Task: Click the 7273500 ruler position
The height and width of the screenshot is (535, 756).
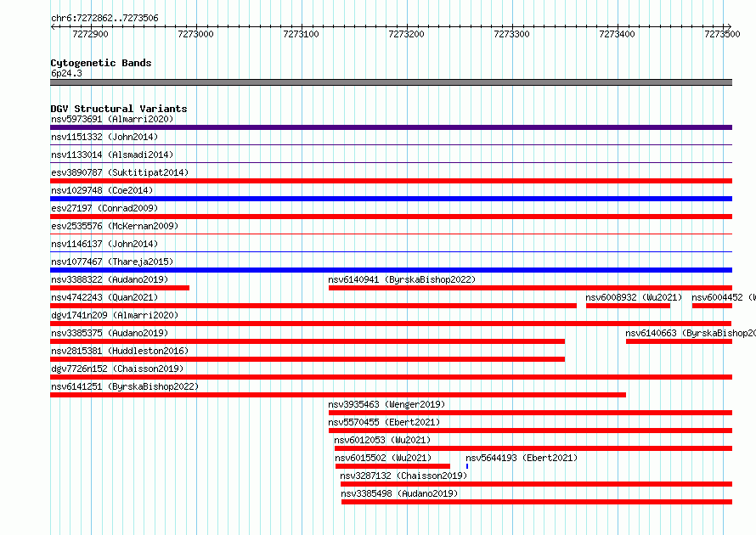Action: pyautogui.click(x=722, y=34)
